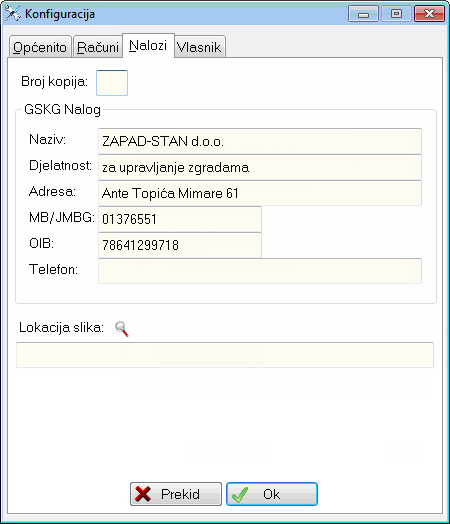The height and width of the screenshot is (524, 450).
Task: Select the Nalozi tab
Action: point(148,45)
